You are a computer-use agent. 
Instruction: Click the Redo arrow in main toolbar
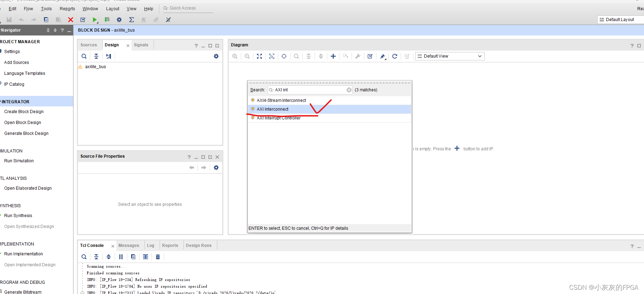(34, 20)
